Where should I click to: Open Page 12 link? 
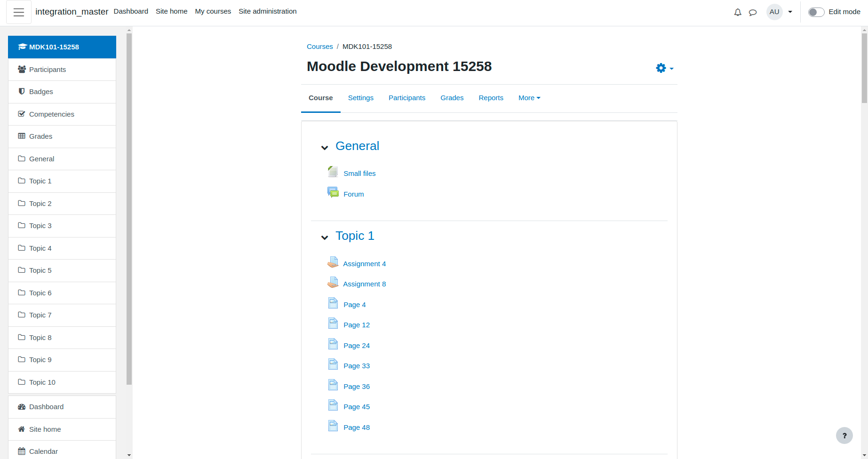[x=357, y=325]
